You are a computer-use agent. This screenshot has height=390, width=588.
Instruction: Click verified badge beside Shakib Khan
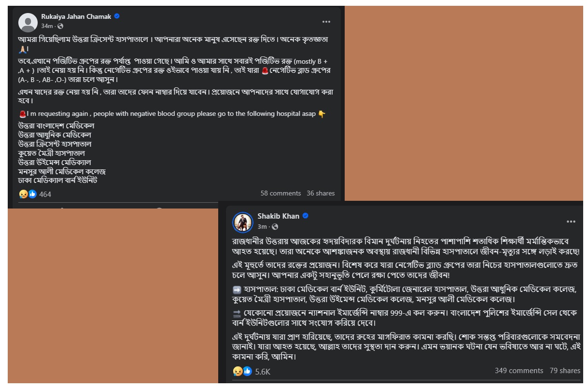click(306, 216)
